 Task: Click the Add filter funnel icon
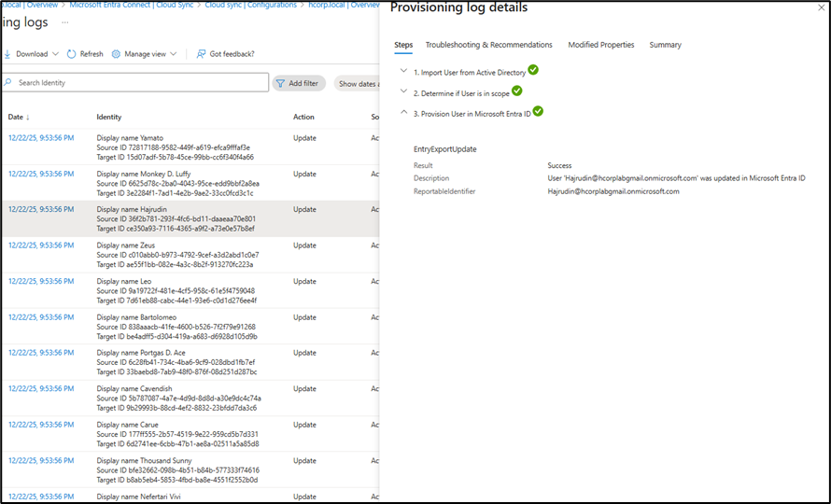click(x=279, y=83)
